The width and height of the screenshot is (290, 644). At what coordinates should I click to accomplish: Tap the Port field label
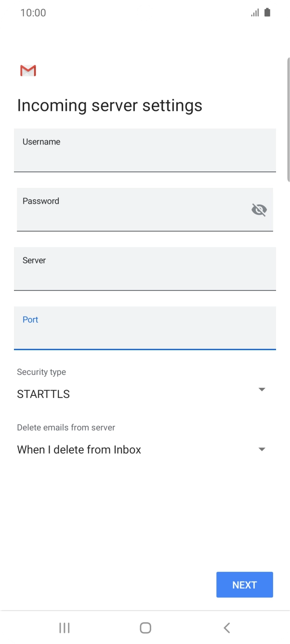pyautogui.click(x=30, y=319)
